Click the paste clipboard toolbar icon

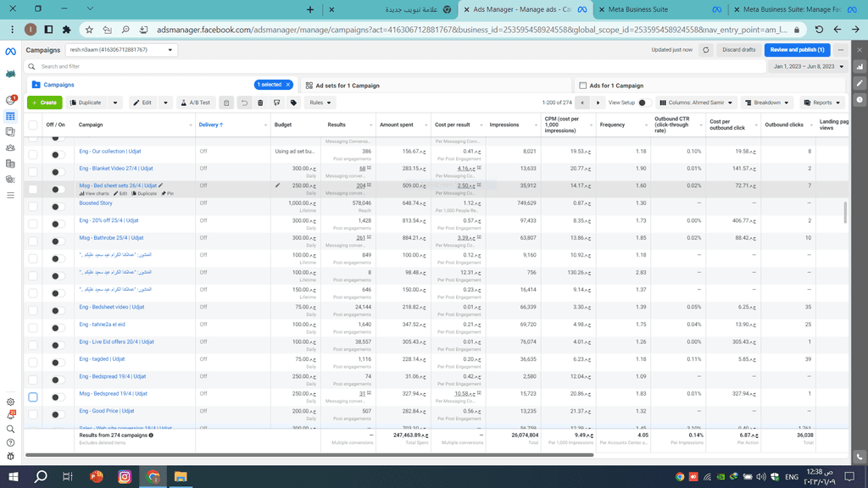point(226,103)
